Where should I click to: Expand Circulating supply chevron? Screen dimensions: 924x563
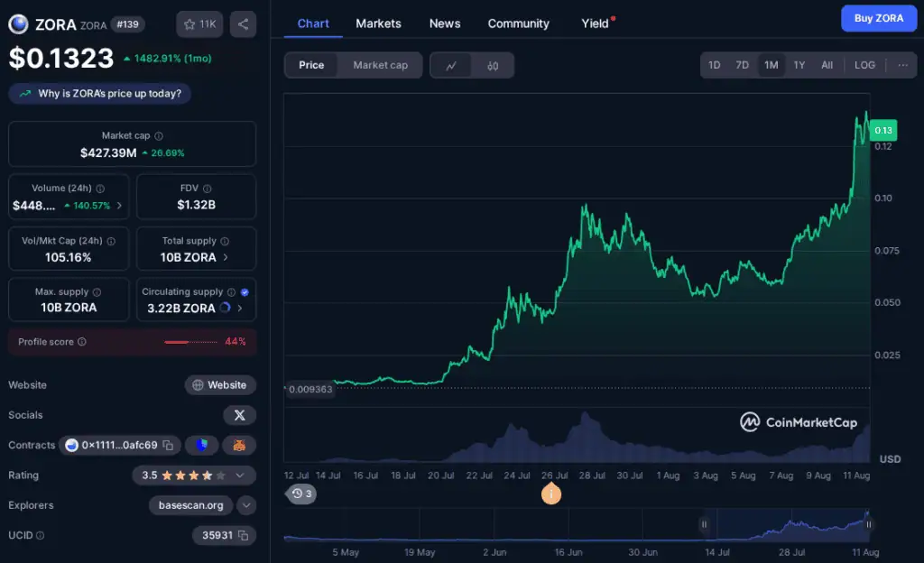(239, 308)
